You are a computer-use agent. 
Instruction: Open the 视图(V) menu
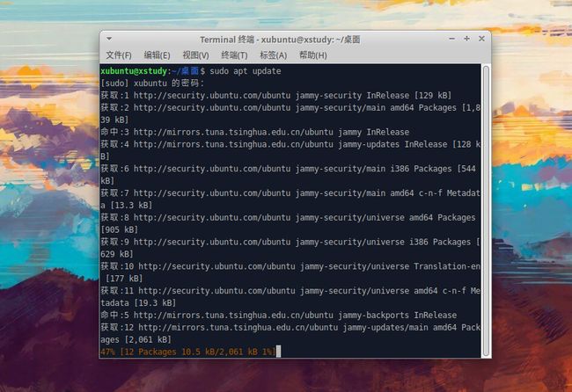[195, 55]
